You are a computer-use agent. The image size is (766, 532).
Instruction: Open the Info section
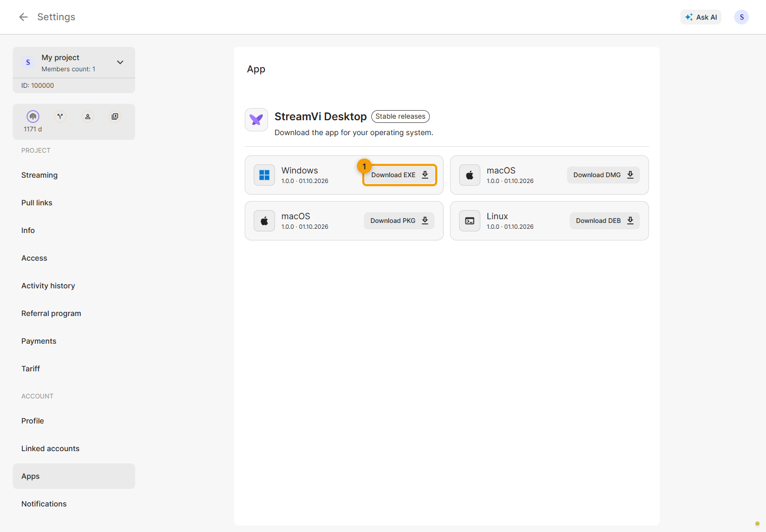coord(74,230)
